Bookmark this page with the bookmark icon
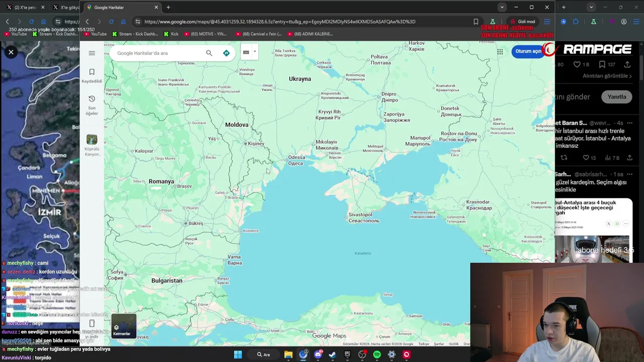The height and width of the screenshot is (362, 644). [x=476, y=22]
